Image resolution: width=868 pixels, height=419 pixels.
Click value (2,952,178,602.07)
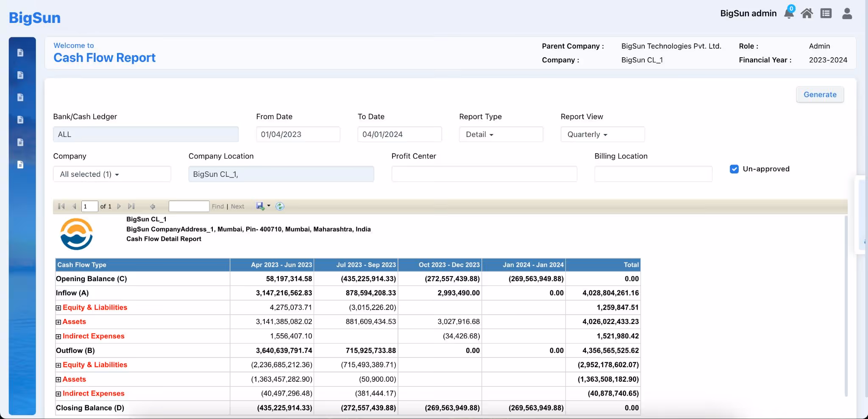608,365
